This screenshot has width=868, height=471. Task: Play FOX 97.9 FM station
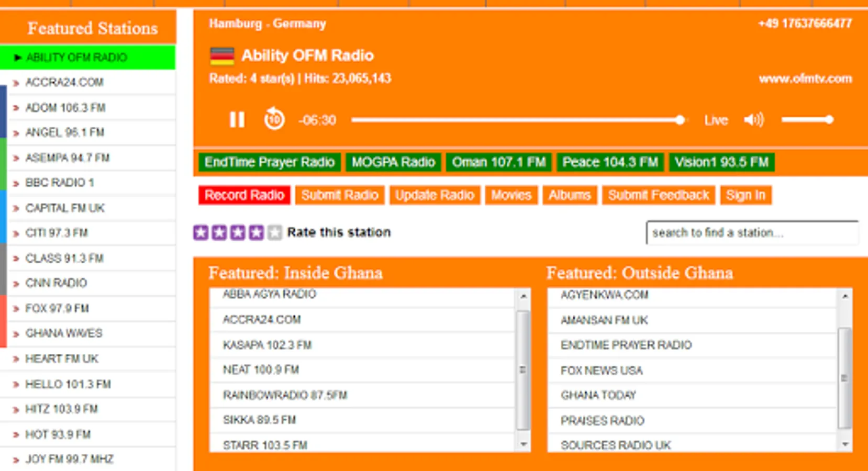[88, 308]
